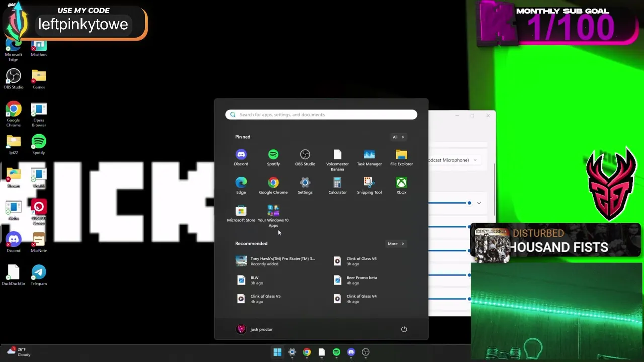Open OBS Studio desktop shortcut
This screenshot has height=362, width=644.
14,79
